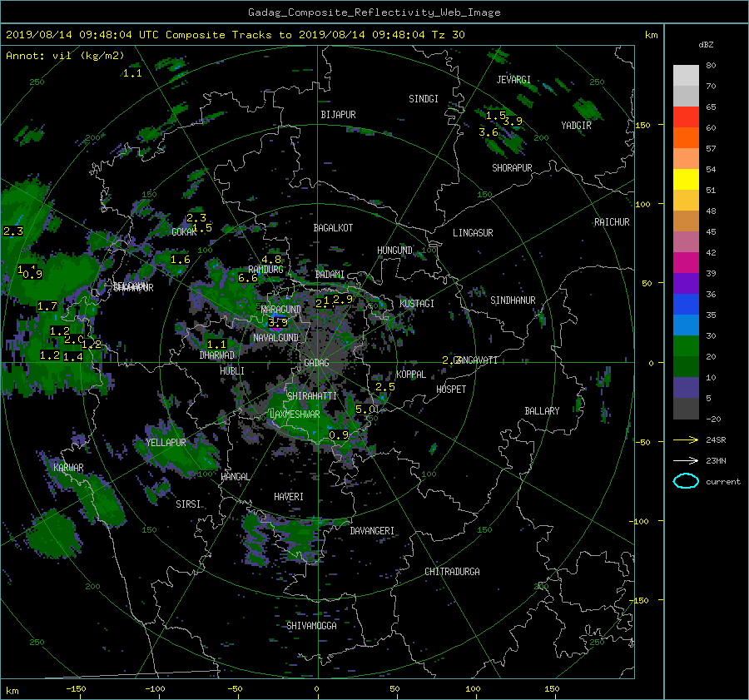Image resolution: width=749 pixels, height=700 pixels.
Task: Click the SINDGI place name
Action: click(x=424, y=99)
